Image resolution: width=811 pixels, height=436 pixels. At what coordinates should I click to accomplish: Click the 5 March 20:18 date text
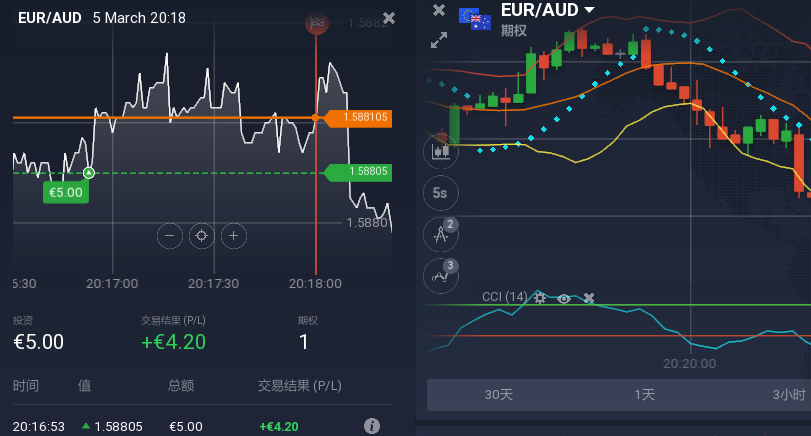(139, 18)
